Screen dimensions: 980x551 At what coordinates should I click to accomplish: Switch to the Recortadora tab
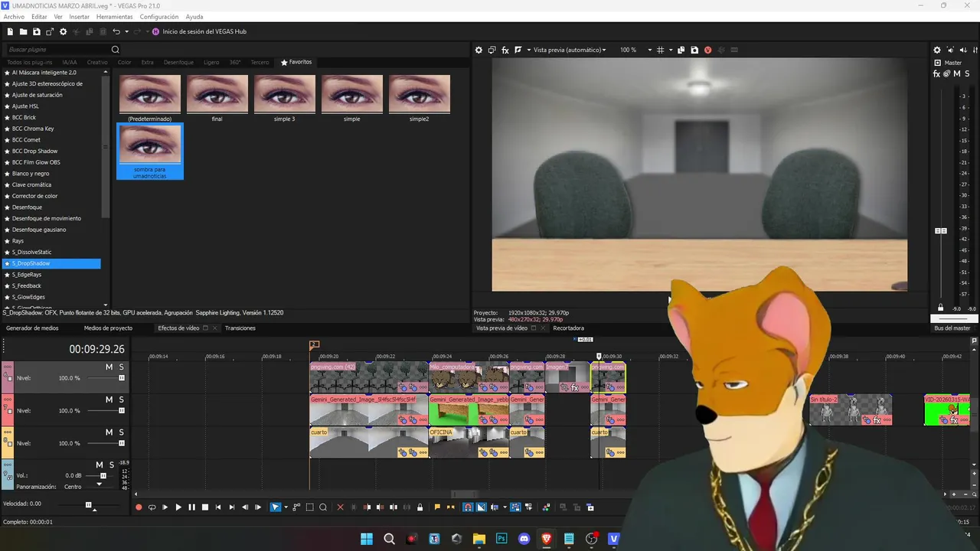(569, 328)
